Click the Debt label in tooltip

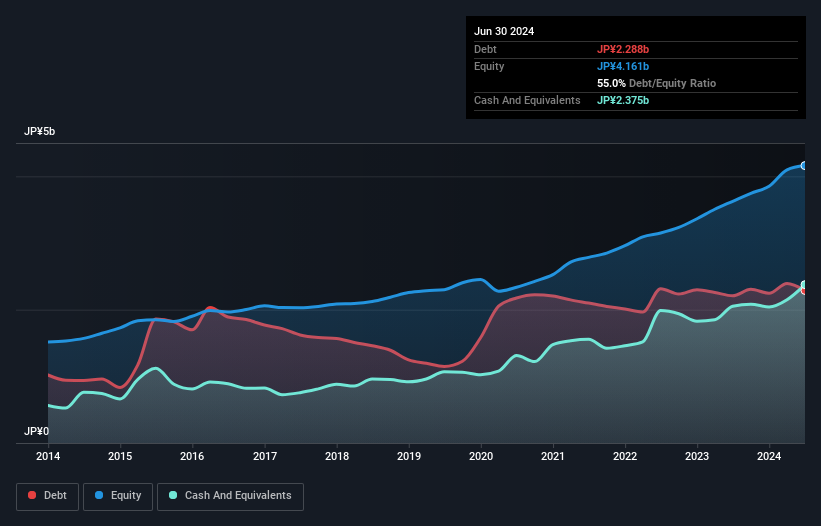click(x=485, y=49)
